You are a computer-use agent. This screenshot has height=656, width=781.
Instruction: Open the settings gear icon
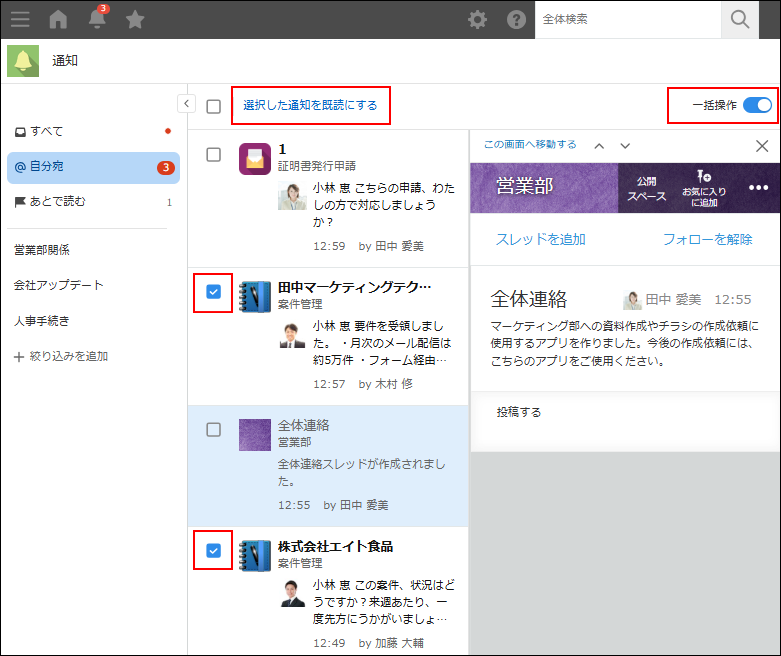click(477, 20)
